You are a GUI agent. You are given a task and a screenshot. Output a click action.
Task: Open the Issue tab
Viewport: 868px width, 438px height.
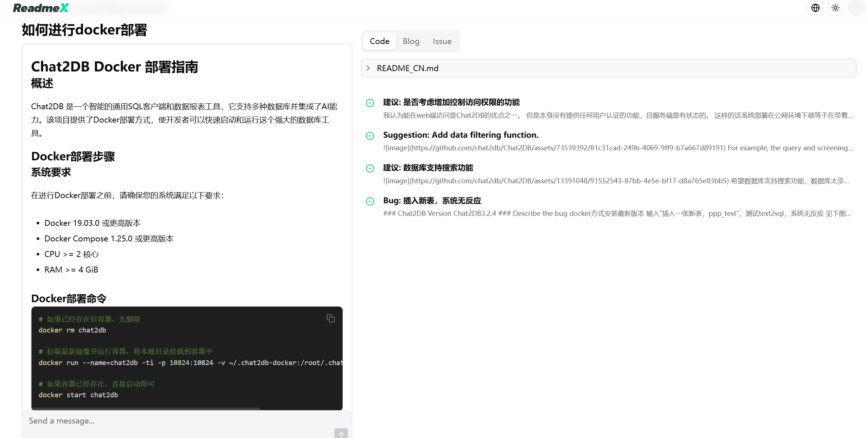tap(442, 41)
